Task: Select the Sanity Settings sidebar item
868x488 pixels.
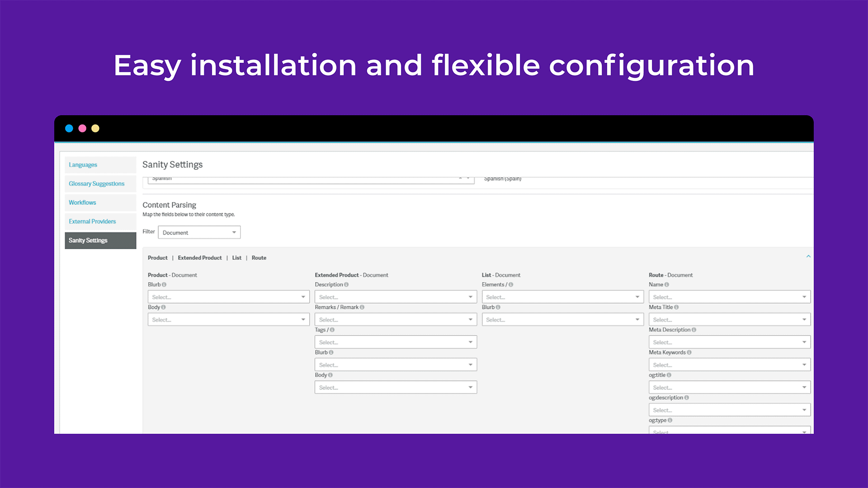Action: (x=100, y=240)
